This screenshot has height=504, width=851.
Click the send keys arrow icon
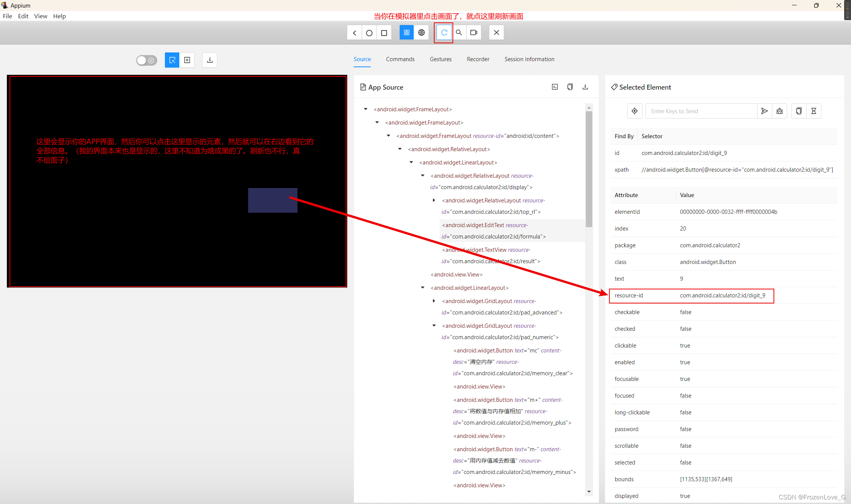coord(763,111)
